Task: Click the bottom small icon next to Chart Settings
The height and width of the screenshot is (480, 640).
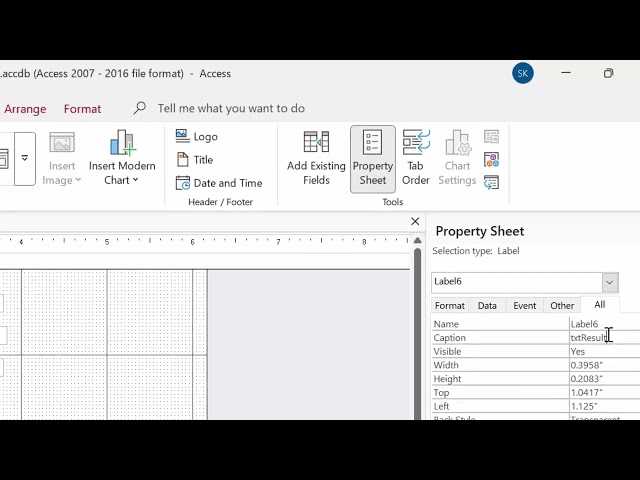Action: 491,182
